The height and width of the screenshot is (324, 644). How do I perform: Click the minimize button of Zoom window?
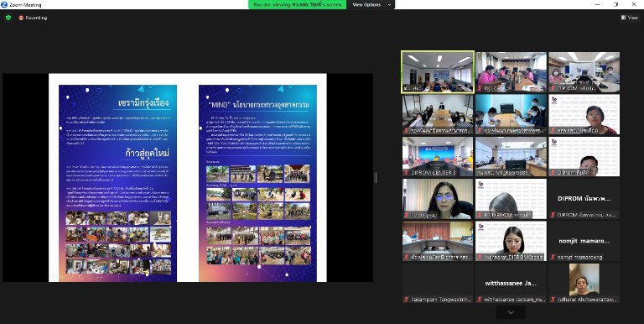tap(598, 4)
